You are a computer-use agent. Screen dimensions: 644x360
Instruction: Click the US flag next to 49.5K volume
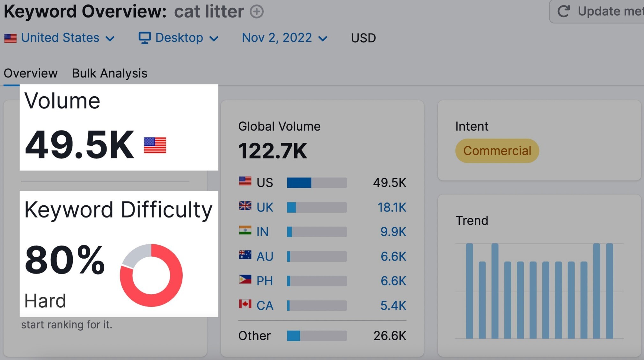point(155,145)
